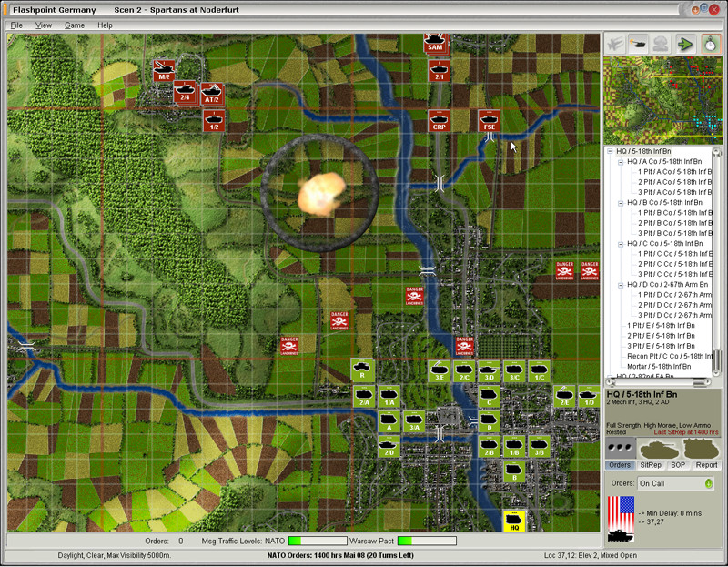Viewport: 728px width, 567px height.
Task: Select the red SAM enemy unit
Action: (x=436, y=44)
